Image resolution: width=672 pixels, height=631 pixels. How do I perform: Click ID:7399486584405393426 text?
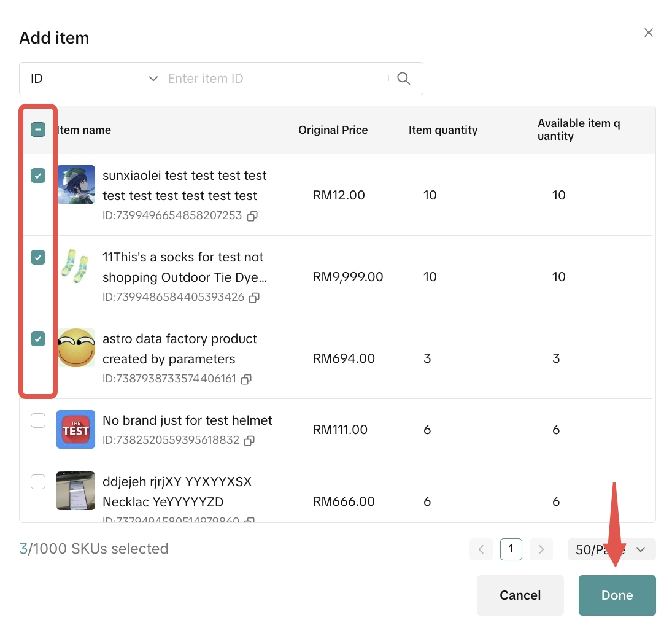tap(173, 297)
